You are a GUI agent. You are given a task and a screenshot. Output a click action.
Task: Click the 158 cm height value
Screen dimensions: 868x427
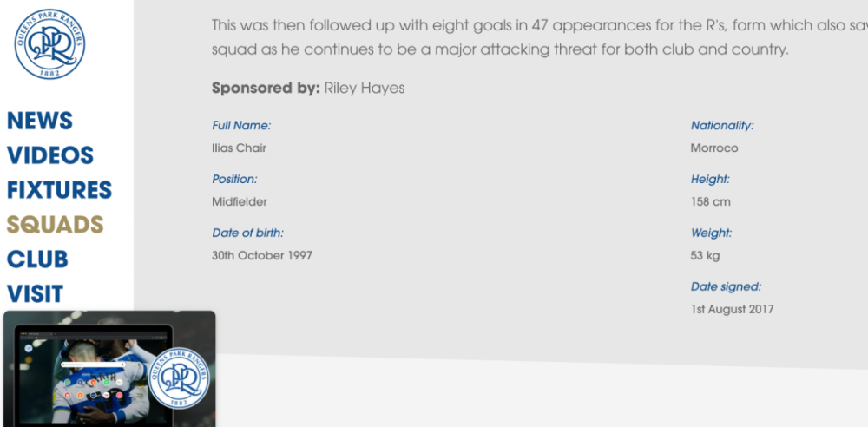710,201
